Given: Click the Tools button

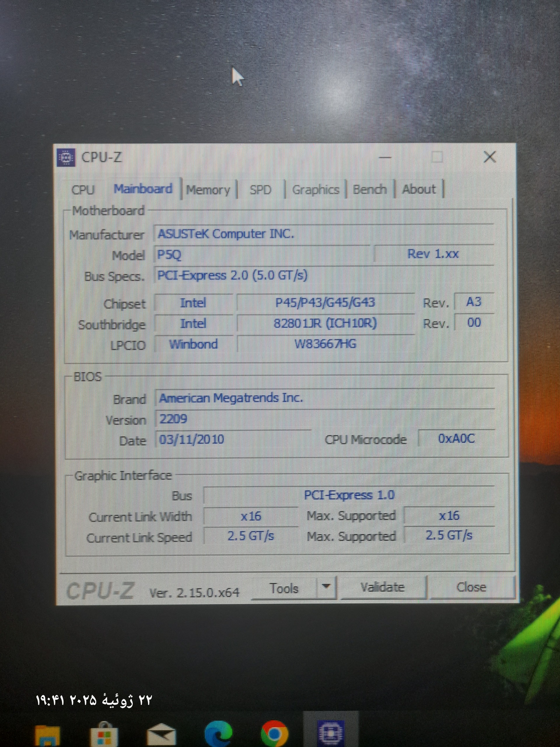Looking at the screenshot, I should tap(284, 589).
